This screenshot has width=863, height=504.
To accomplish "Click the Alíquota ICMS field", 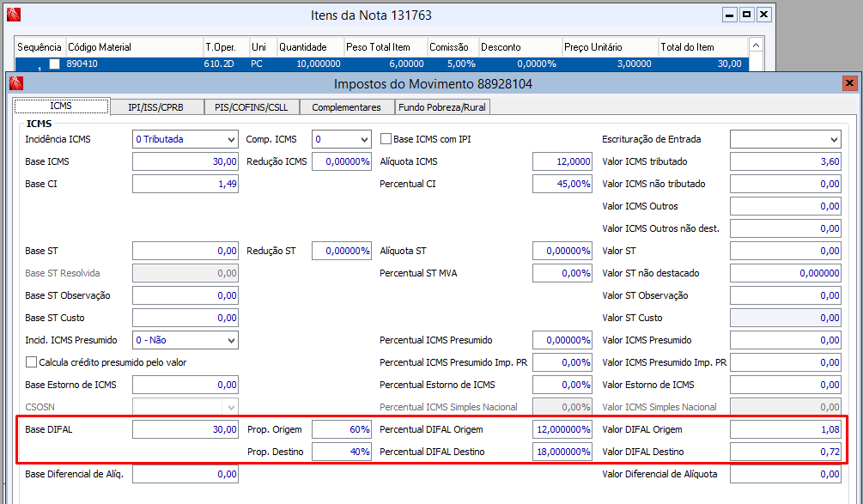I will coord(562,161).
